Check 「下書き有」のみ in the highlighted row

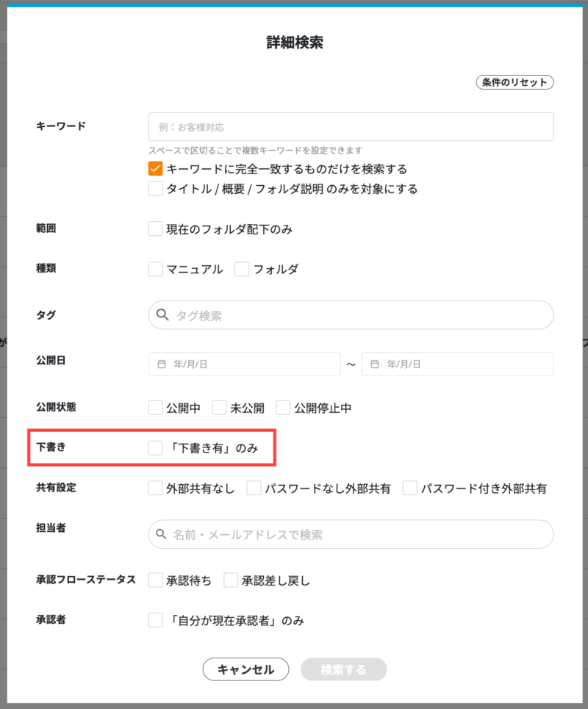coord(154,447)
